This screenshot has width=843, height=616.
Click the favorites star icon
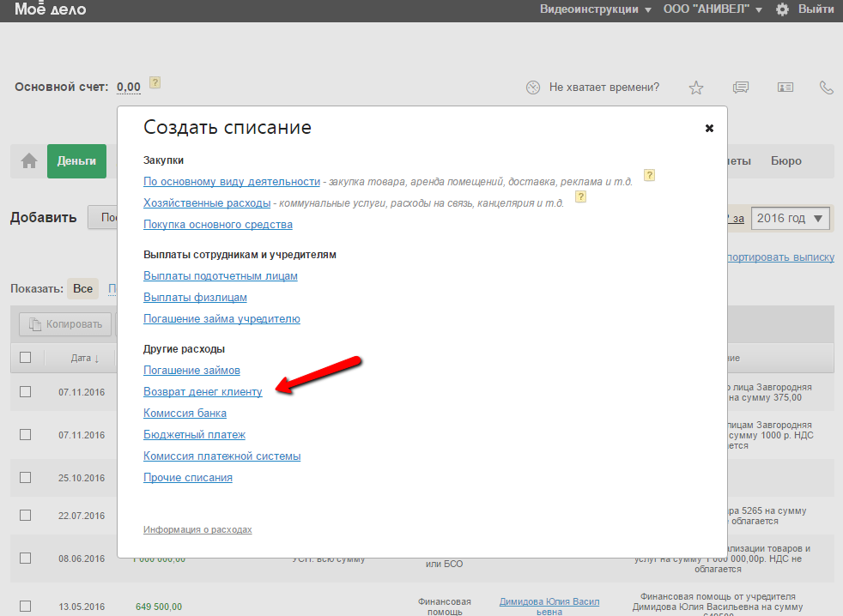tap(696, 88)
